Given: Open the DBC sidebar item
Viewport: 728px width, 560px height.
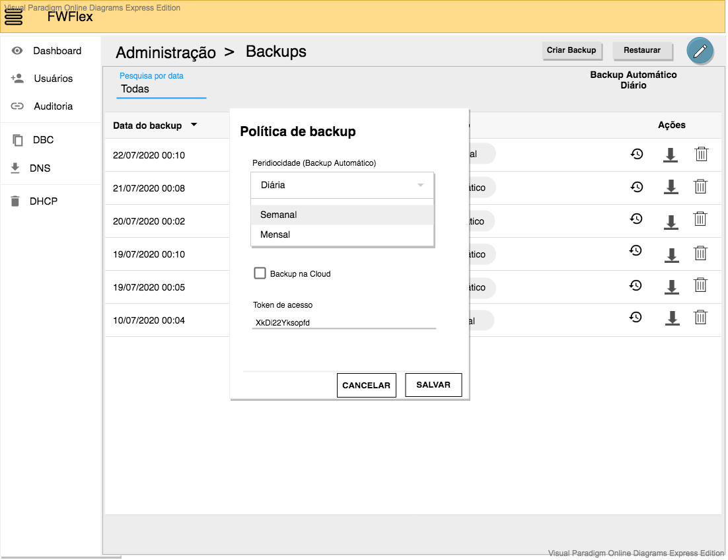Looking at the screenshot, I should (x=43, y=139).
